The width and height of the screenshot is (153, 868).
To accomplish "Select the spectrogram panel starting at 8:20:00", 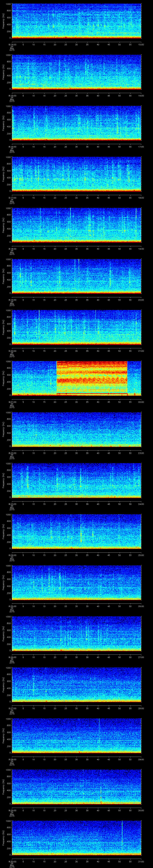I will 76,327.
